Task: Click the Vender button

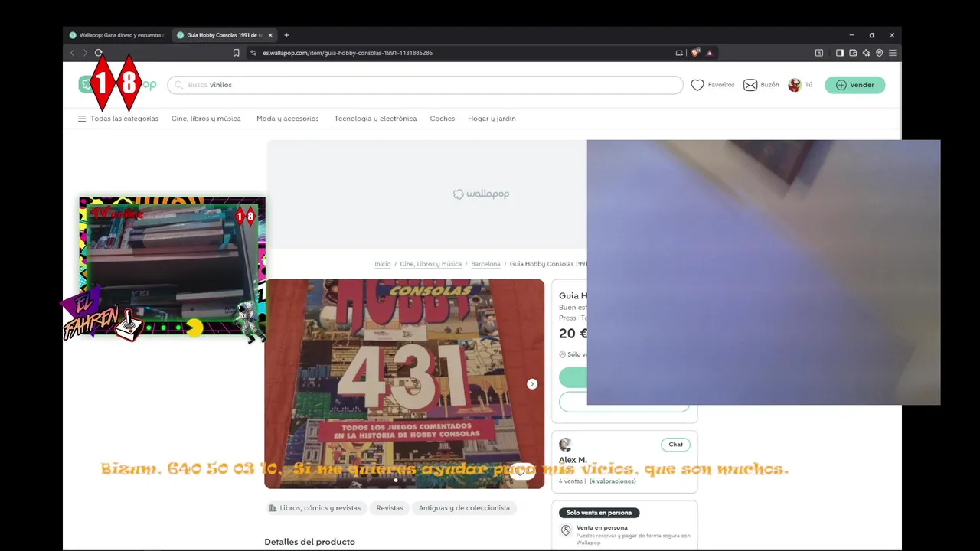Action: pyautogui.click(x=854, y=85)
